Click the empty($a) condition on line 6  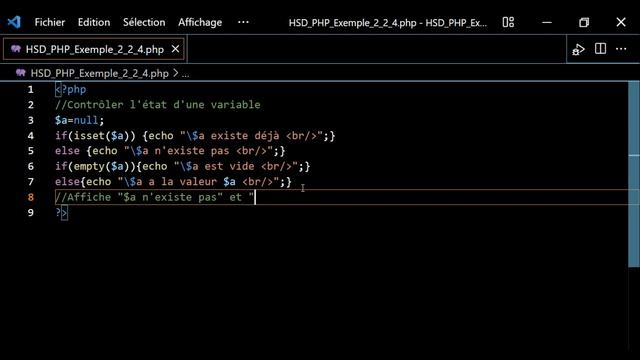104,167
